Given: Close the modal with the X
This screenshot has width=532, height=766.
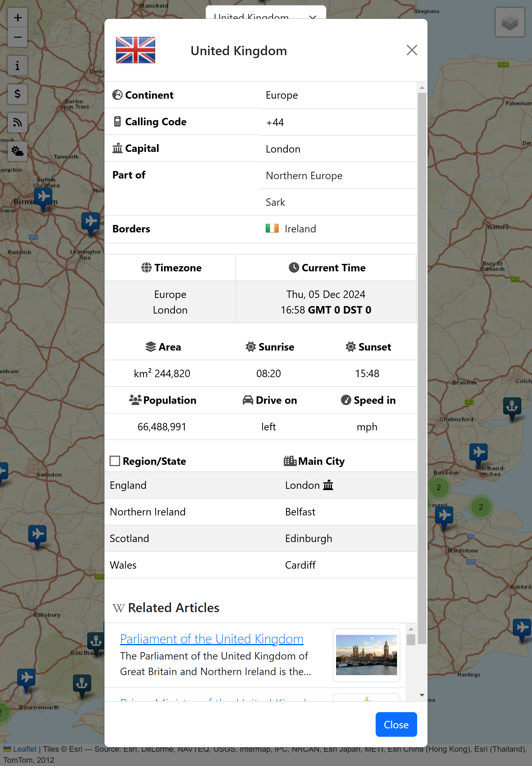Looking at the screenshot, I should (x=412, y=50).
